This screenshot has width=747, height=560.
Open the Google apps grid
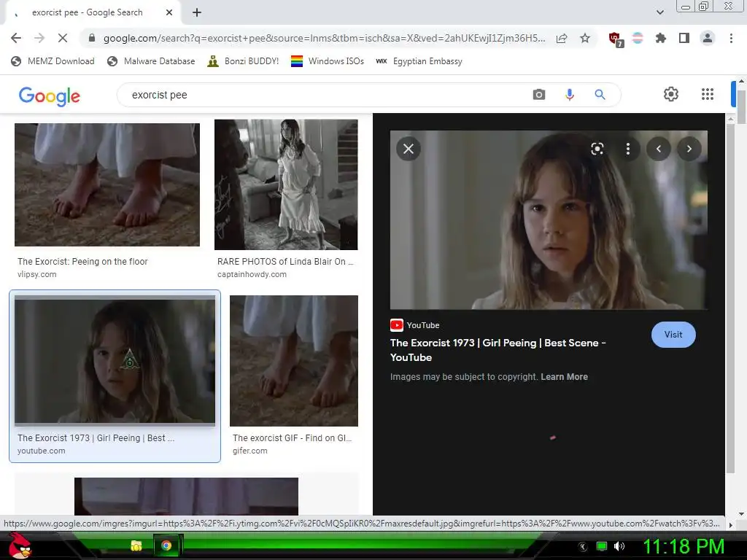coord(708,94)
